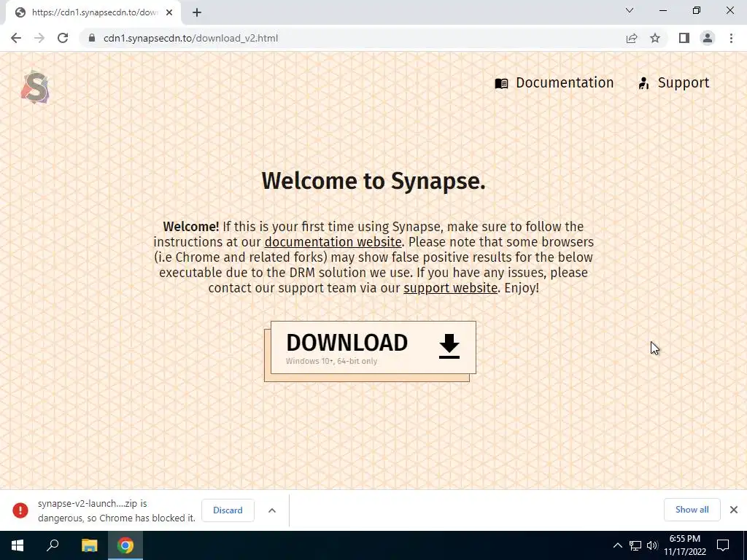
Task: Open a new tab
Action: (197, 12)
